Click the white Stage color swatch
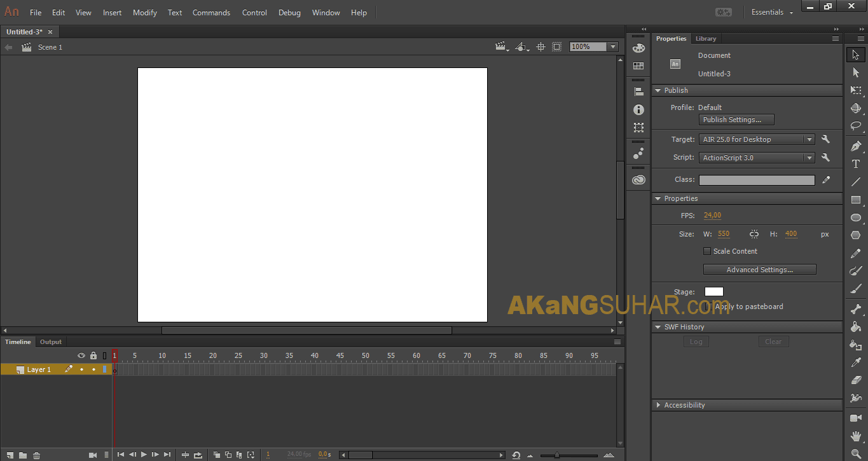Screen dimensions: 868x461 tap(714, 292)
